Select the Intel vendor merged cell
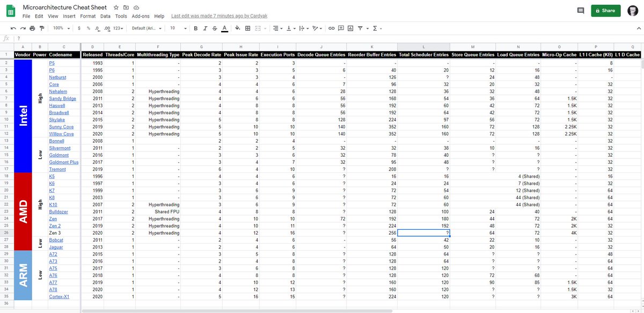This screenshot has height=313, width=644. [24, 116]
